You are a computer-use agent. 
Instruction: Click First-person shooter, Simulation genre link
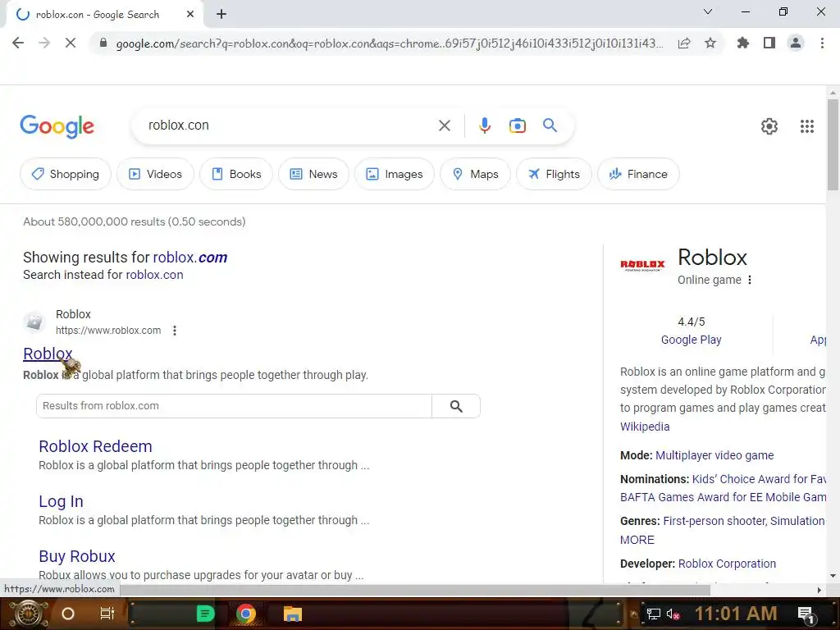coord(744,521)
